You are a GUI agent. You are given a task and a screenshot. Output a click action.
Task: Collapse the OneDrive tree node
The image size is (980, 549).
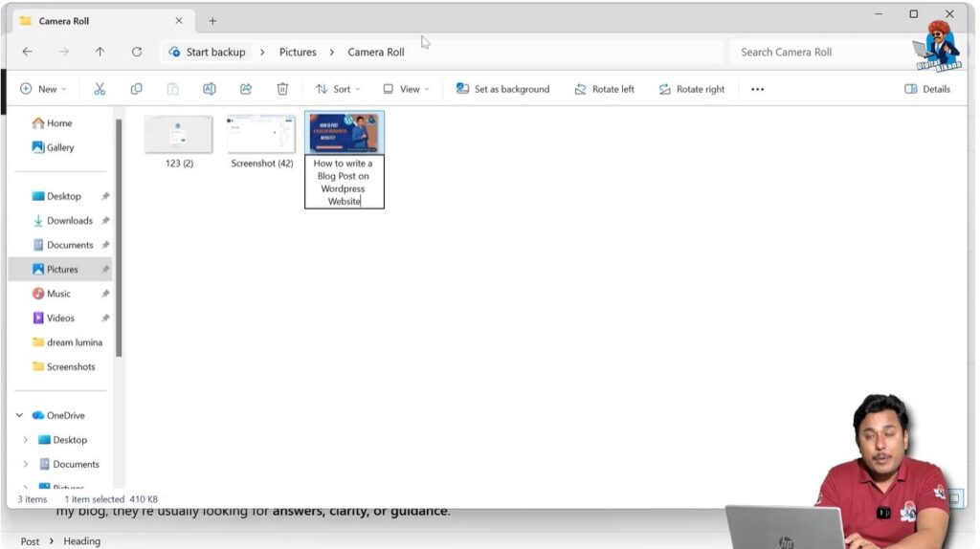[19, 415]
